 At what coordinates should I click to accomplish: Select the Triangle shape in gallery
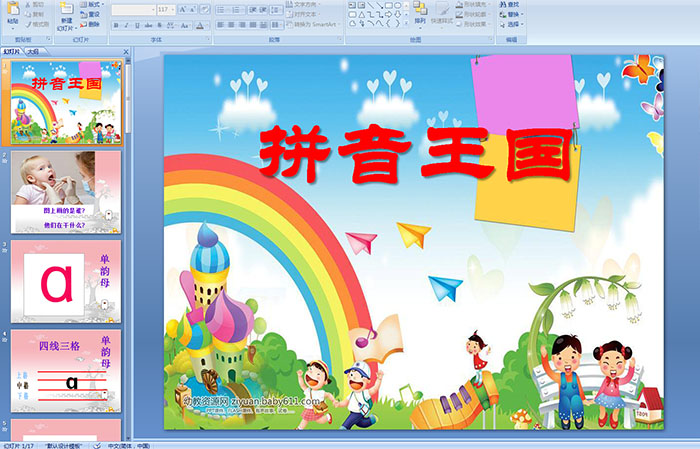coord(362,15)
